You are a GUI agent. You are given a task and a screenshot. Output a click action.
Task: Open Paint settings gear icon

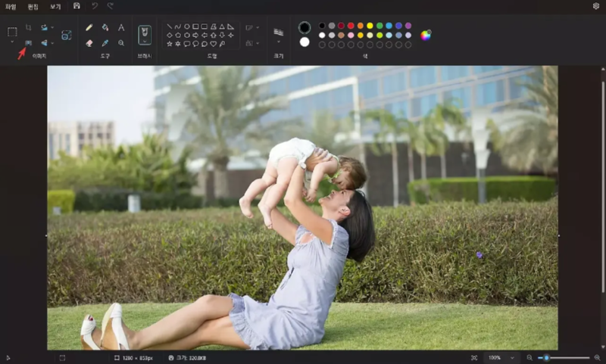coord(595,6)
